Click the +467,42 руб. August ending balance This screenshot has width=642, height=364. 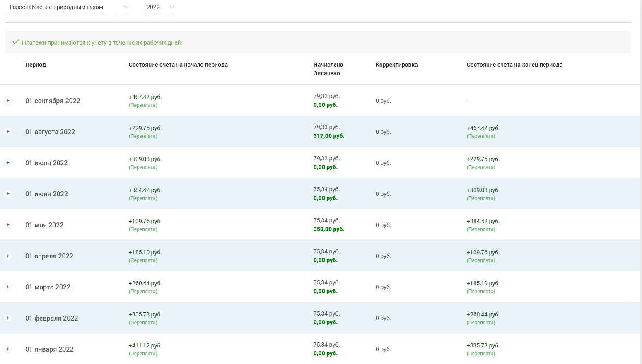(x=483, y=128)
